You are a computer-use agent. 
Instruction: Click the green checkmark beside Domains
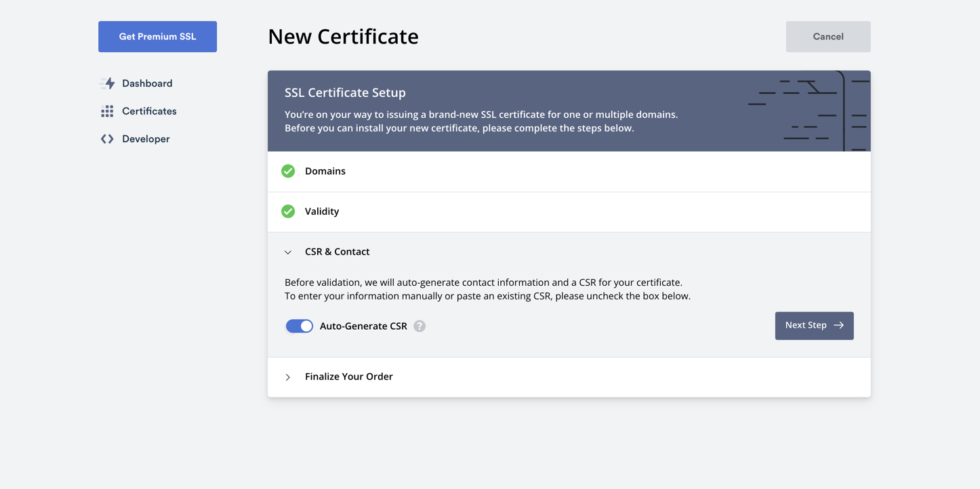pos(288,171)
